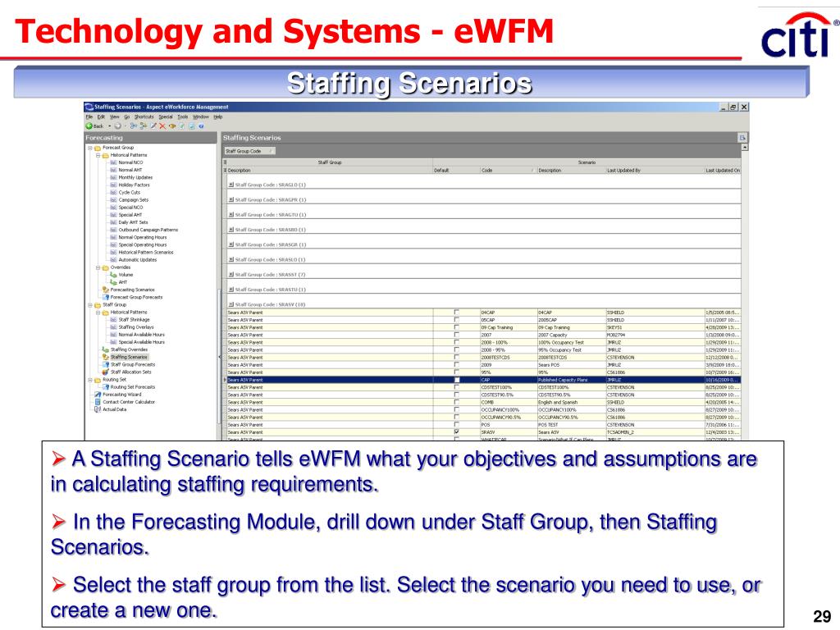Toggle Default checkbox for CAP Published Capacity Plans

coord(456,380)
